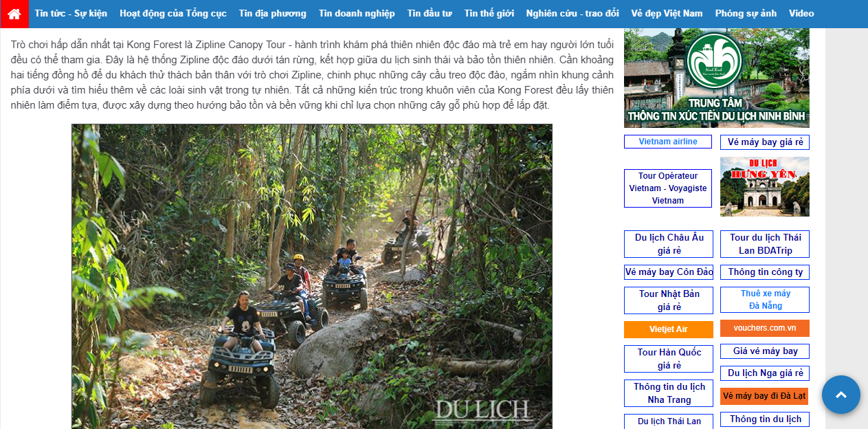The height and width of the screenshot is (429, 868).
Task: Click the Vé máy bay đi Đà Lạt button
Action: pyautogui.click(x=764, y=396)
